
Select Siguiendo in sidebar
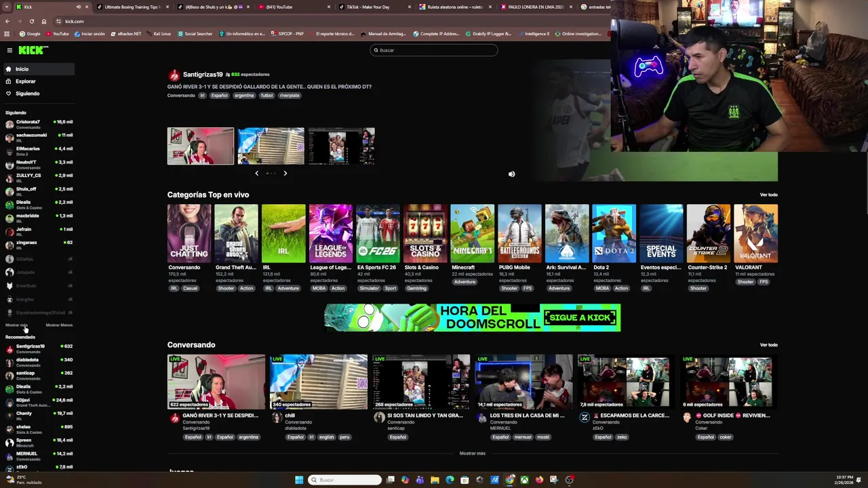tap(39, 94)
